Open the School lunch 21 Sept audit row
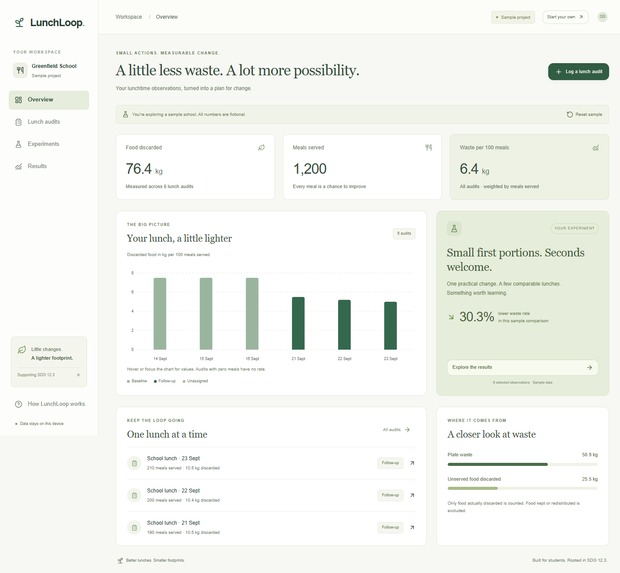 click(x=271, y=527)
